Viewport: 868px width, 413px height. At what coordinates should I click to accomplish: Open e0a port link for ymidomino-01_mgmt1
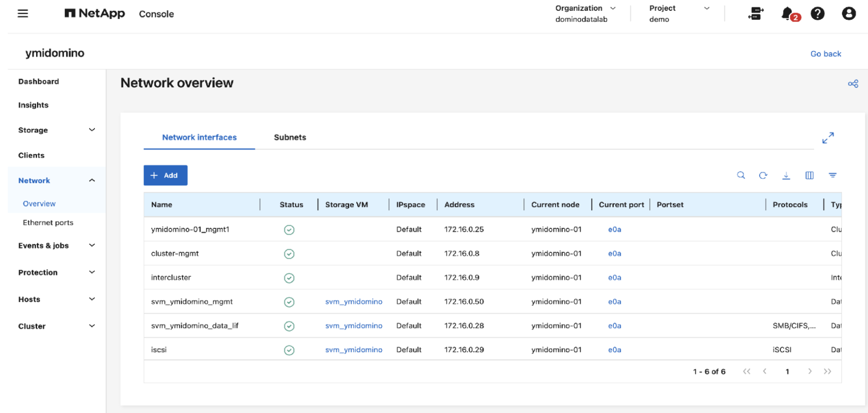click(614, 229)
